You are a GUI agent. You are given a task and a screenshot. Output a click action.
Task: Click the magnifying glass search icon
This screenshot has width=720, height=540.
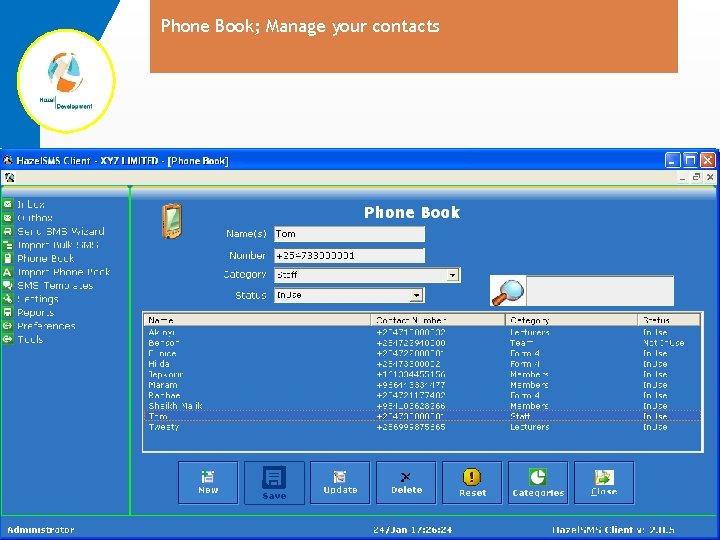pyautogui.click(x=508, y=291)
